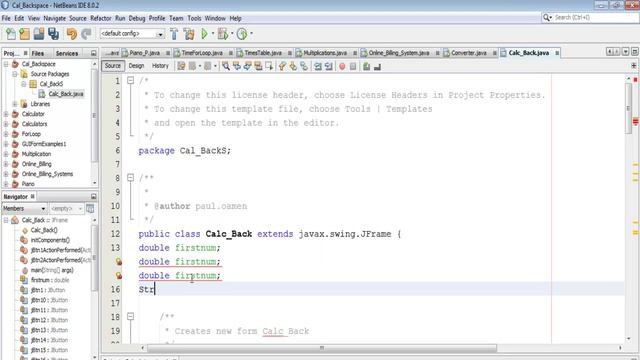Select the Online_Biling_Systems project

[47, 174]
